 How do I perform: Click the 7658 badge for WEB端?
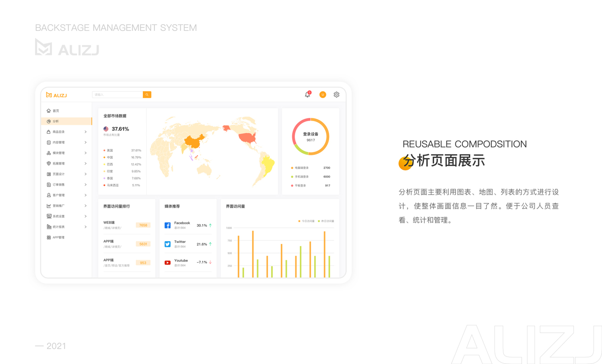(x=143, y=225)
